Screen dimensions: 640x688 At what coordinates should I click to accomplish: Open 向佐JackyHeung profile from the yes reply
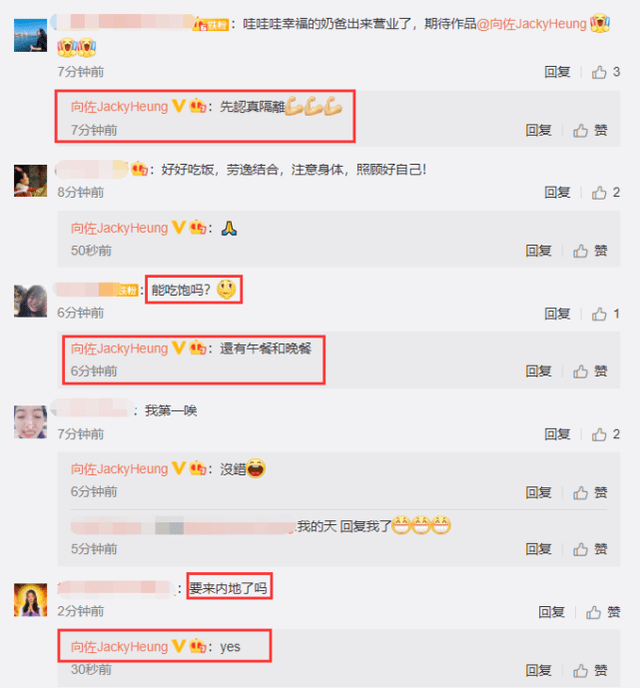pos(119,647)
